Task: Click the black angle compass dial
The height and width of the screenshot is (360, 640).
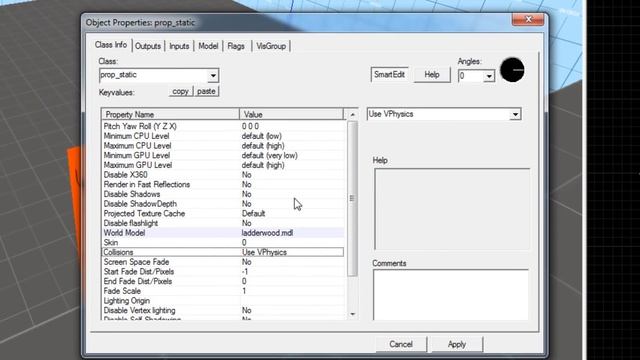Action: tap(512, 70)
